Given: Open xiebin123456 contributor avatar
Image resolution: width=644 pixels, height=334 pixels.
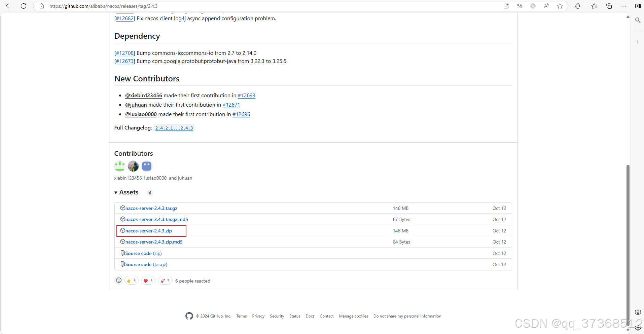Looking at the screenshot, I should click(x=120, y=166).
